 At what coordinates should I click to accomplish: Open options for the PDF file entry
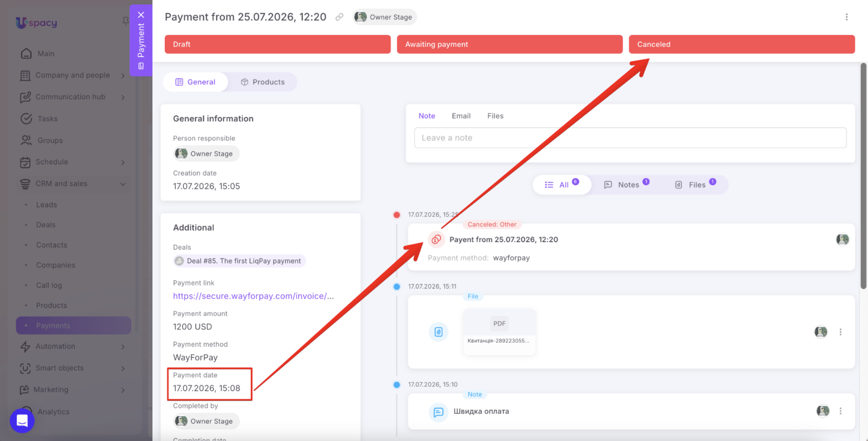click(x=840, y=332)
